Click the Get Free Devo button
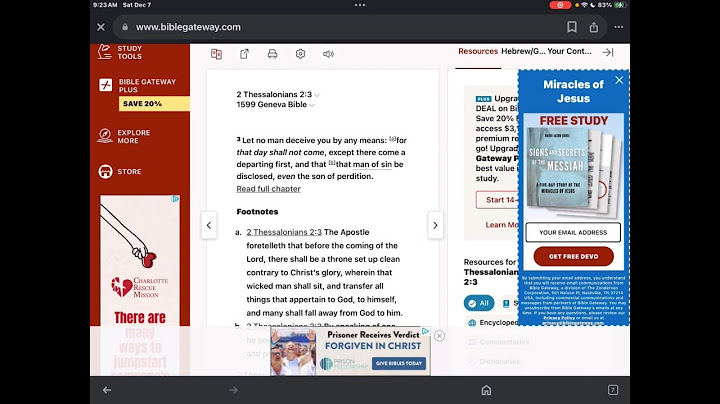Image resolution: width=720 pixels, height=404 pixels. (x=574, y=256)
